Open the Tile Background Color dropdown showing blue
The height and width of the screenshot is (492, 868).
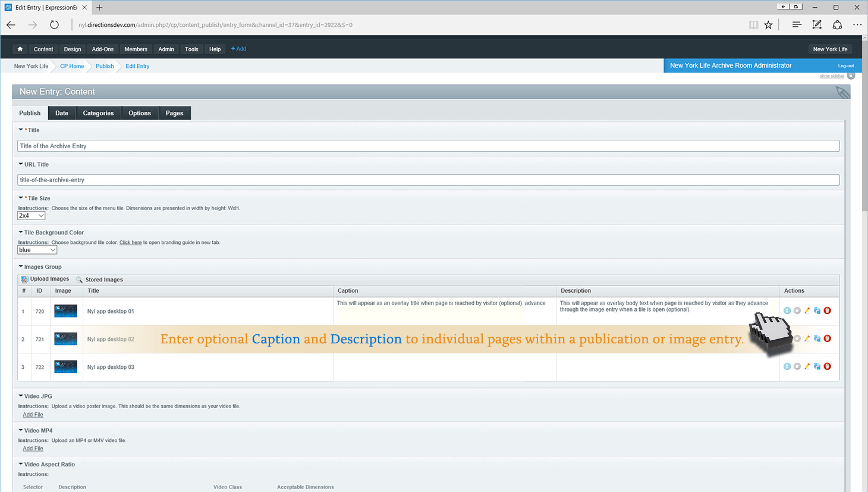37,250
